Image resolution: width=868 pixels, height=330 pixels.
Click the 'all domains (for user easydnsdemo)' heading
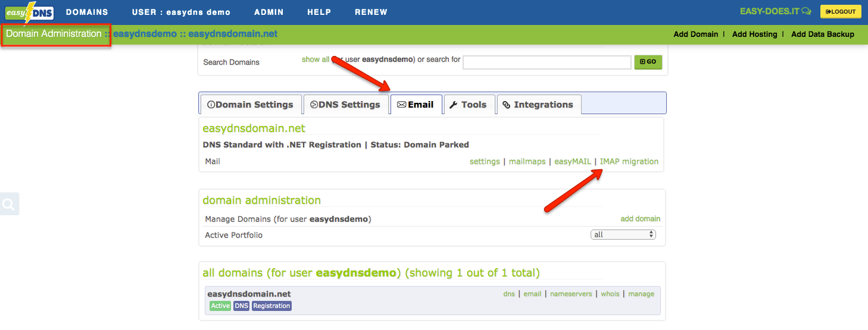[371, 273]
